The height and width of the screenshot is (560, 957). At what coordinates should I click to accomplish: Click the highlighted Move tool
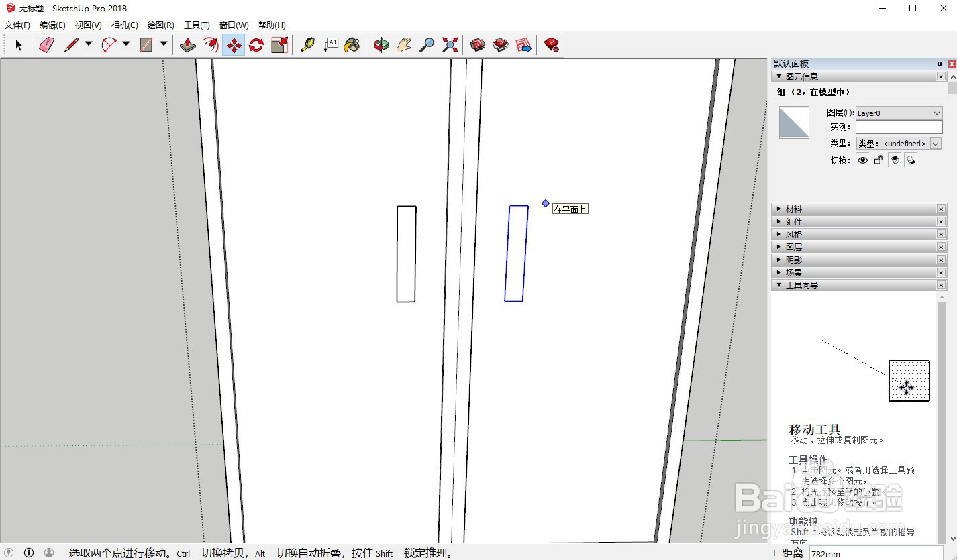234,45
